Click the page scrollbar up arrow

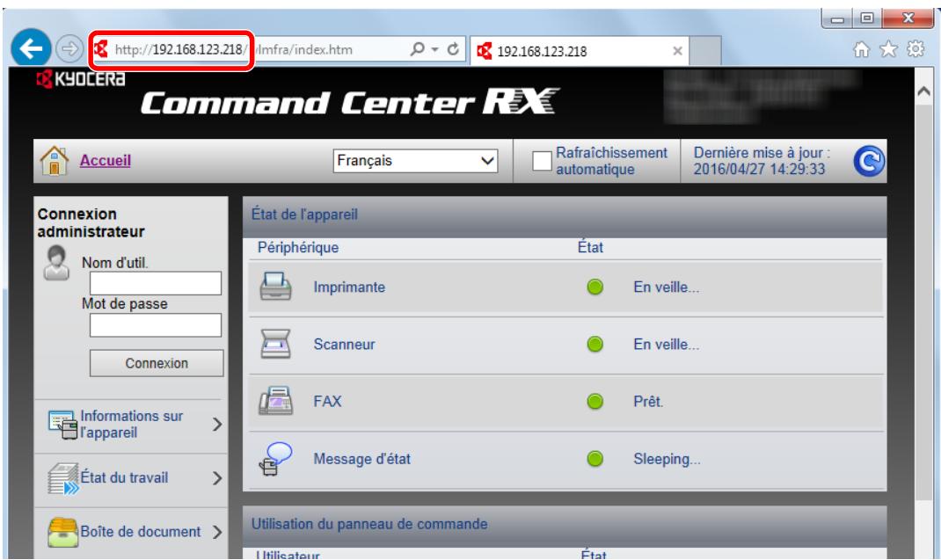[923, 91]
